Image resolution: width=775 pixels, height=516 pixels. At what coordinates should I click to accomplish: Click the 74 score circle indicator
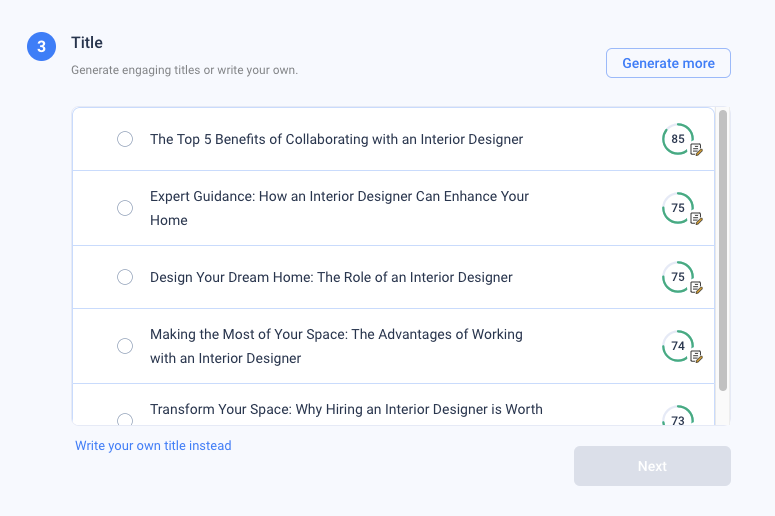coord(678,346)
